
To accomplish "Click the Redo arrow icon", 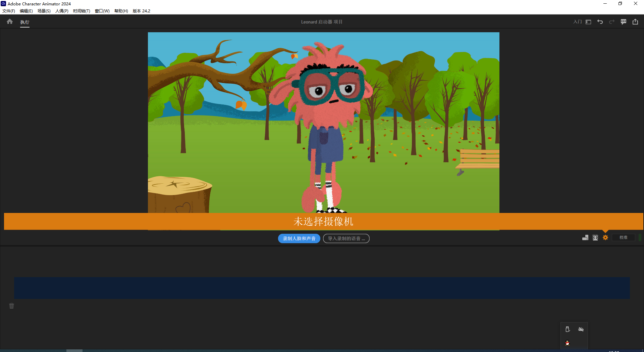I will pyautogui.click(x=612, y=22).
